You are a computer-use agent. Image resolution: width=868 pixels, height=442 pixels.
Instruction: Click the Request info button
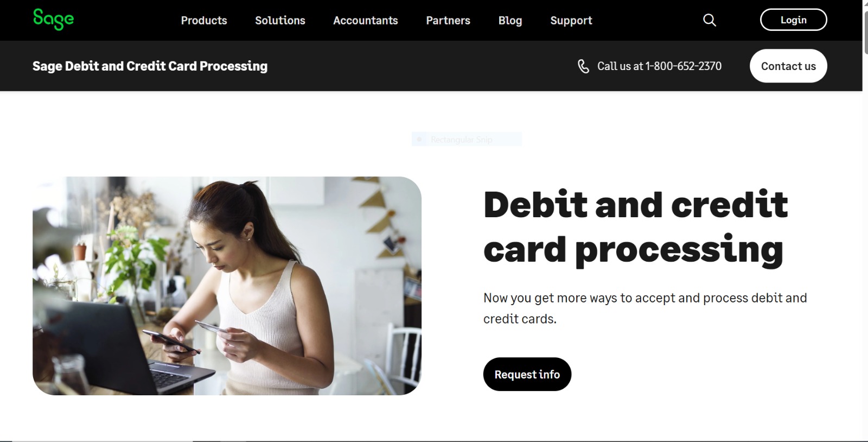(527, 374)
